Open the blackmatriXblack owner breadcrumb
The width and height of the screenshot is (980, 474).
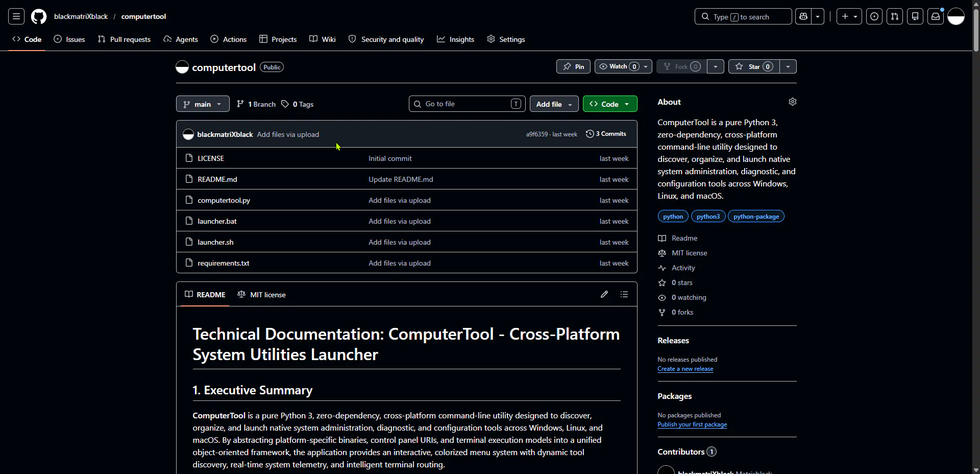pyautogui.click(x=81, y=16)
